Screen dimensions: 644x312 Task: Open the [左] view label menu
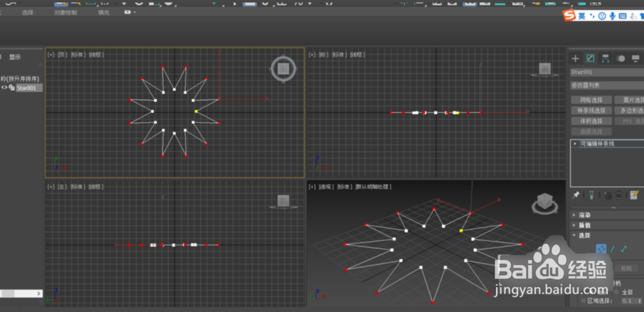62,187
